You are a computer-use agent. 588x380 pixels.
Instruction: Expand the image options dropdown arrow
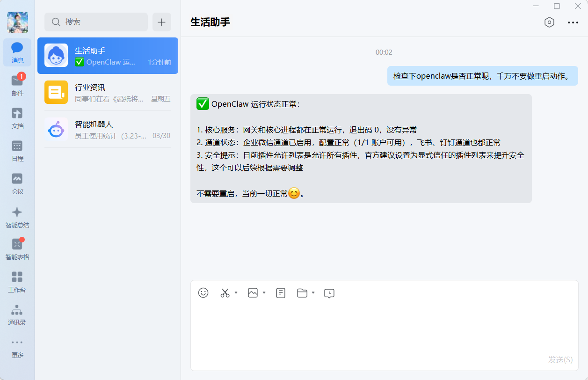[x=264, y=293]
